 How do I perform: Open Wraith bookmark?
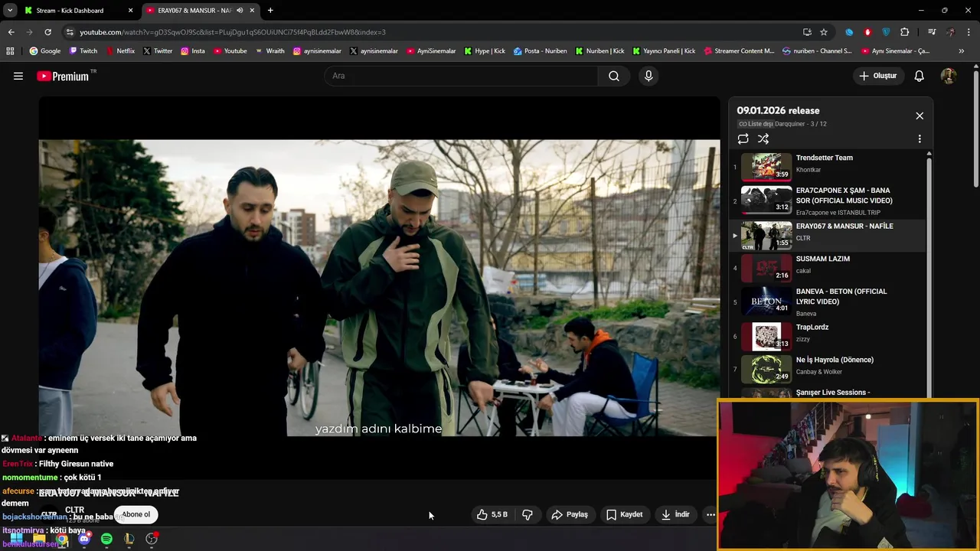tap(269, 51)
